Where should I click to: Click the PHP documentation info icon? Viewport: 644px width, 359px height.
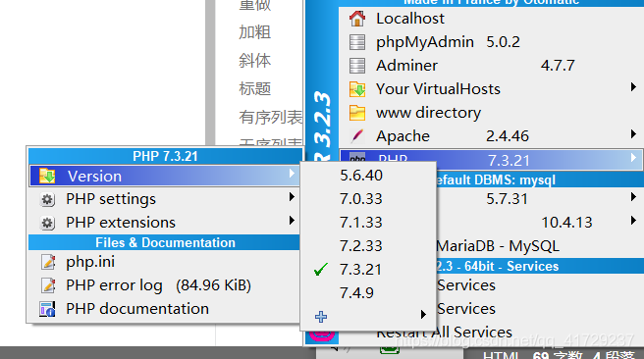click(47, 309)
